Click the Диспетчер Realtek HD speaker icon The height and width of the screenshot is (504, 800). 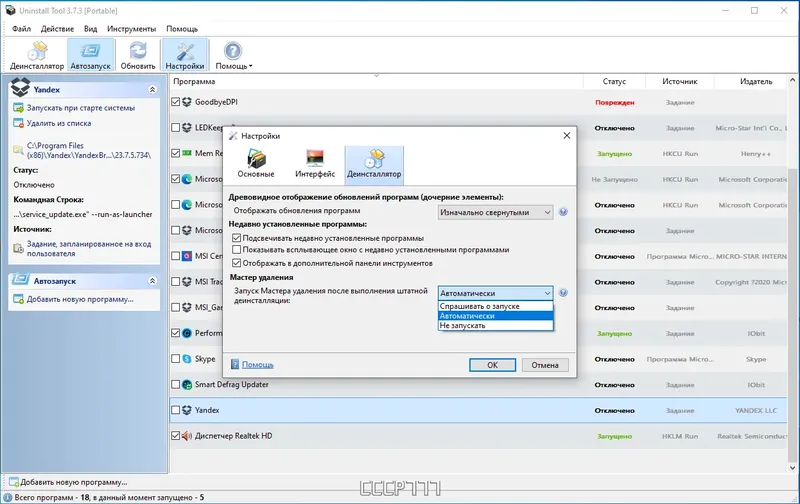pos(187,436)
